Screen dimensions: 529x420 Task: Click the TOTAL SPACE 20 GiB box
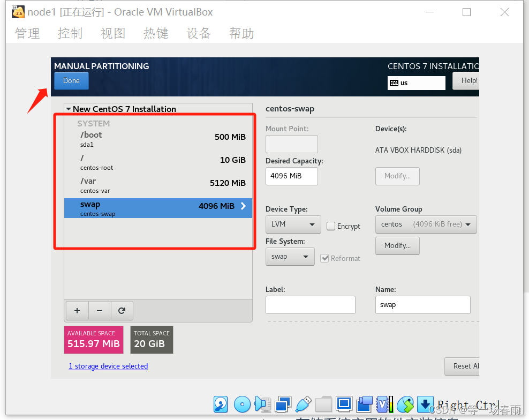point(152,340)
